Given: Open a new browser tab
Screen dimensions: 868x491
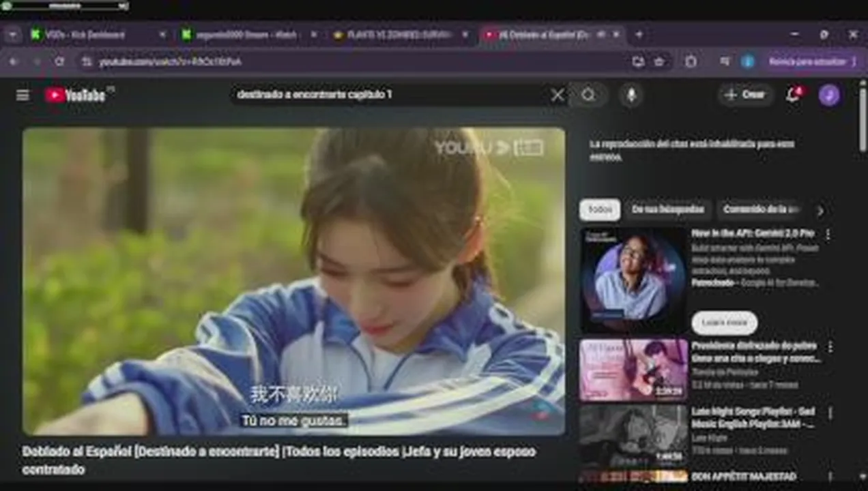Looking at the screenshot, I should point(639,35).
